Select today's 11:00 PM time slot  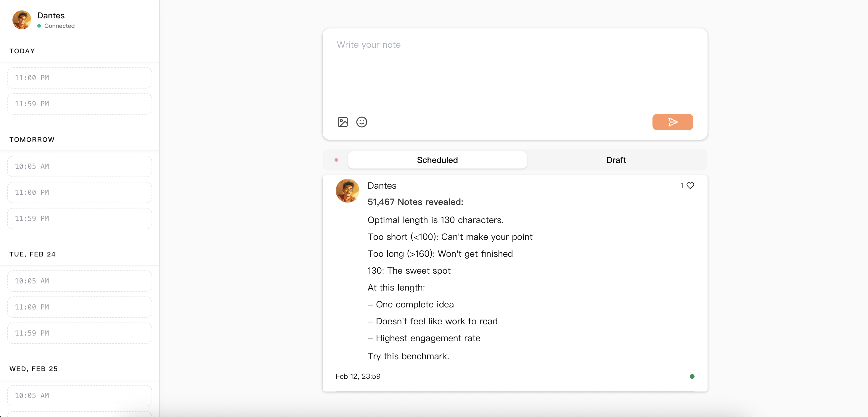[x=80, y=78]
